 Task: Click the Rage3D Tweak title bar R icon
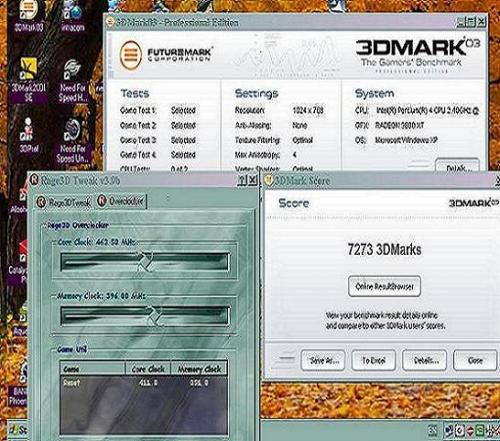click(x=34, y=180)
